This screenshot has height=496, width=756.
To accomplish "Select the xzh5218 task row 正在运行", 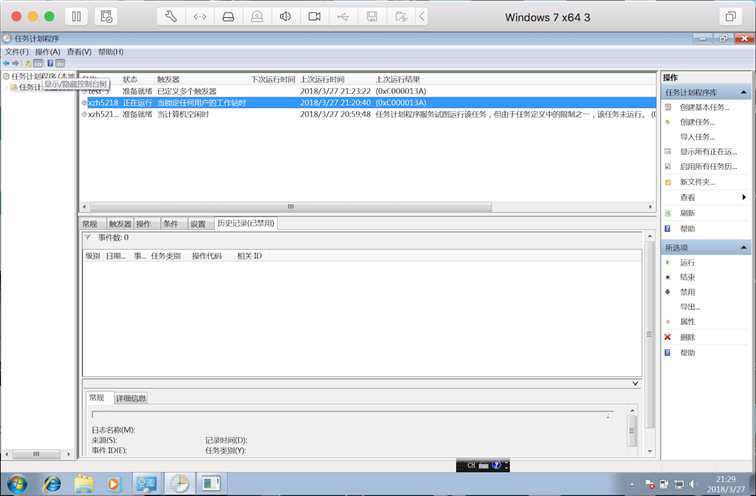I will [x=369, y=103].
